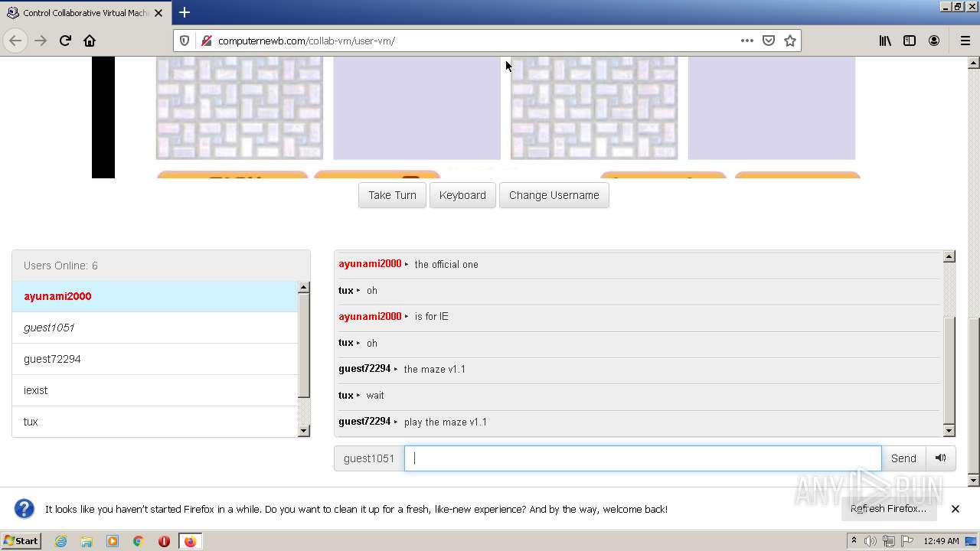This screenshot has height=551, width=980.
Task: Launch Internet Explorer from taskbar
Action: coord(60,541)
